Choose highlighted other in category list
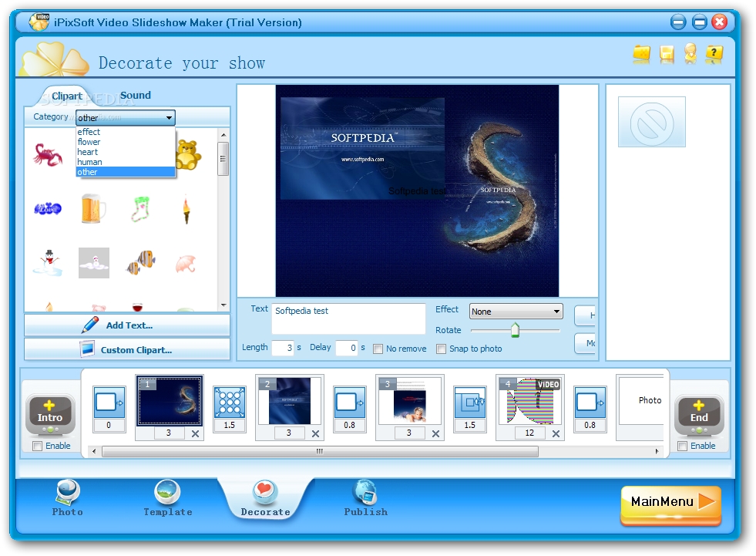 coord(126,172)
